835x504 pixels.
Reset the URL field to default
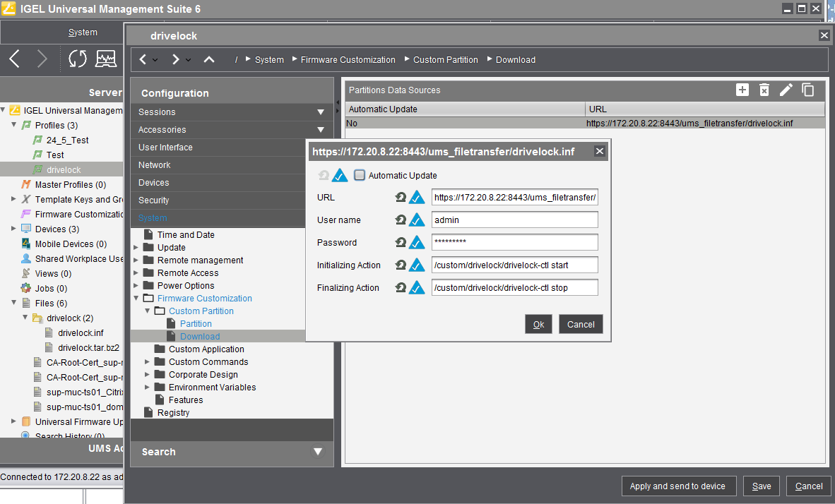(401, 198)
